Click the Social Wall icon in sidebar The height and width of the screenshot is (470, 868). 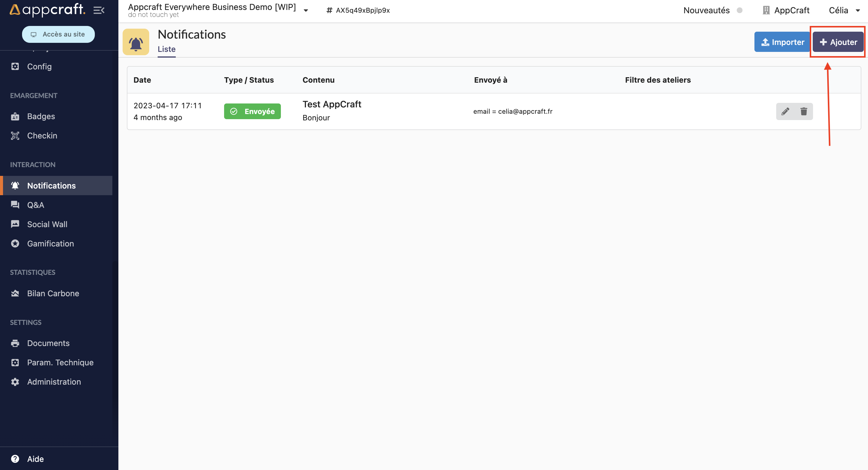pos(14,224)
